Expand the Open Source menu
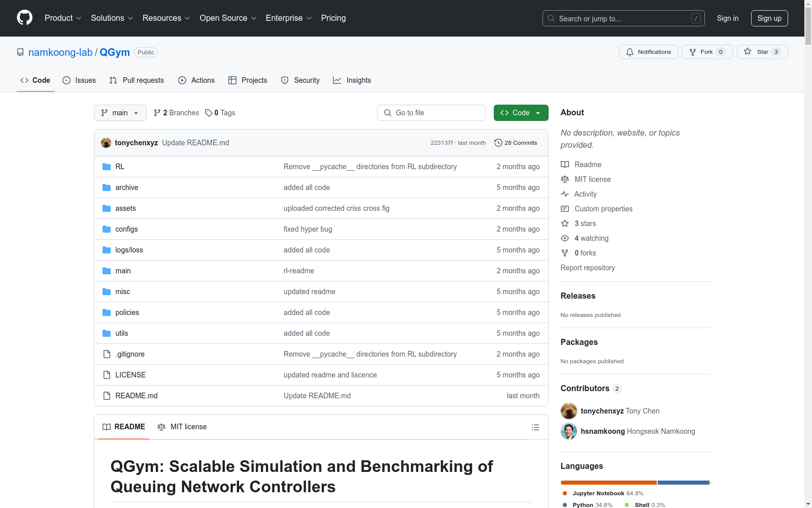The image size is (812, 508). coord(228,18)
